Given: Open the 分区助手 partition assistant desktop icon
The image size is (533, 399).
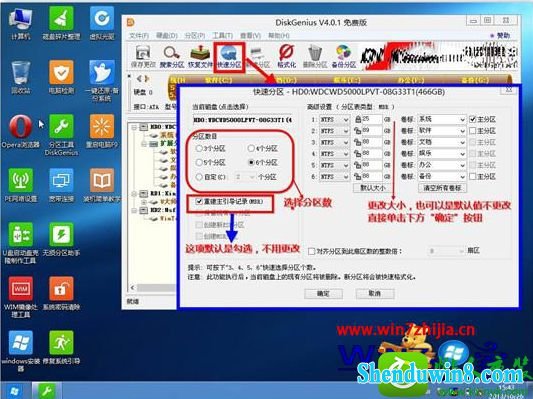Looking at the screenshot, I should 61,239.
